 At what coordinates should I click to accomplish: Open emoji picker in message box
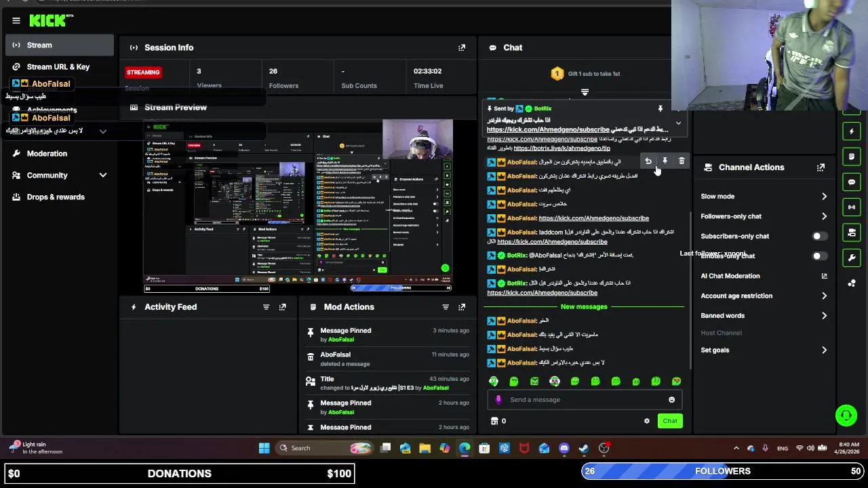pos(672,400)
